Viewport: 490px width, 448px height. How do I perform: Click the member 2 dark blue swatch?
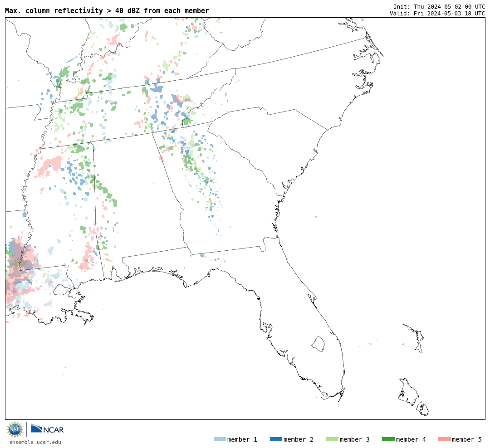[x=276, y=439]
